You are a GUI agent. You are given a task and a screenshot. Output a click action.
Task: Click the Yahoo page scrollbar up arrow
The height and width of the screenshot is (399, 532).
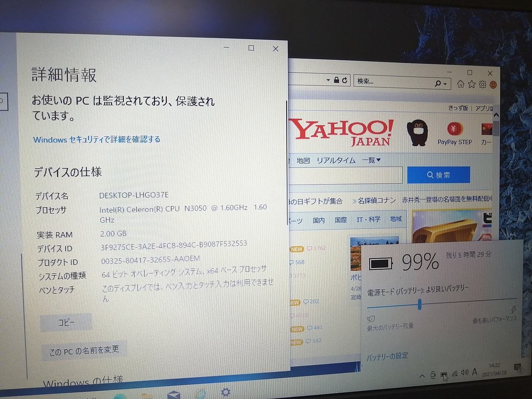(496, 115)
